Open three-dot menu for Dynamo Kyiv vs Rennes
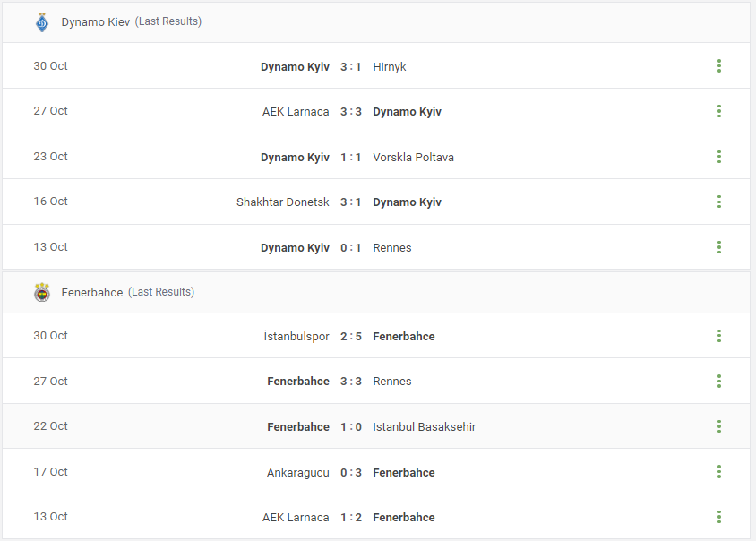756x541 pixels. point(719,247)
